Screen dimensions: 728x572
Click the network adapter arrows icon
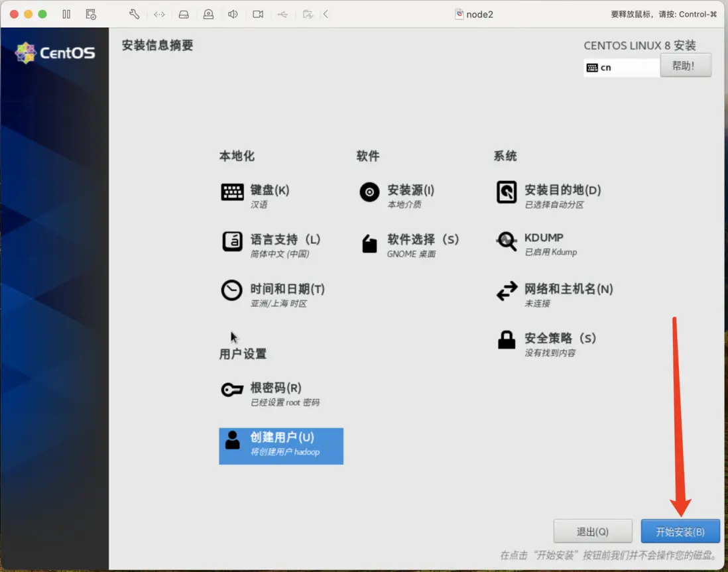pyautogui.click(x=159, y=15)
